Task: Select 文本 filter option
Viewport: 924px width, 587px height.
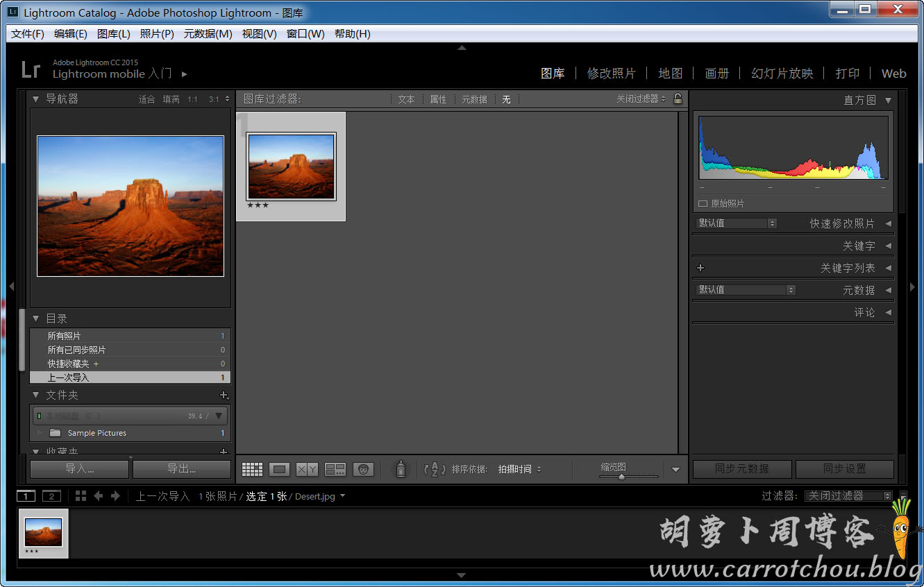Action: (x=406, y=99)
